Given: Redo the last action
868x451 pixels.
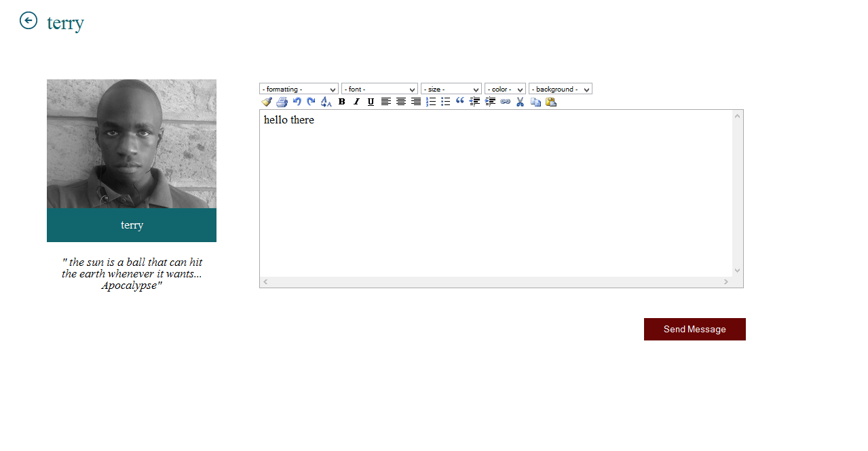Looking at the screenshot, I should click(311, 101).
